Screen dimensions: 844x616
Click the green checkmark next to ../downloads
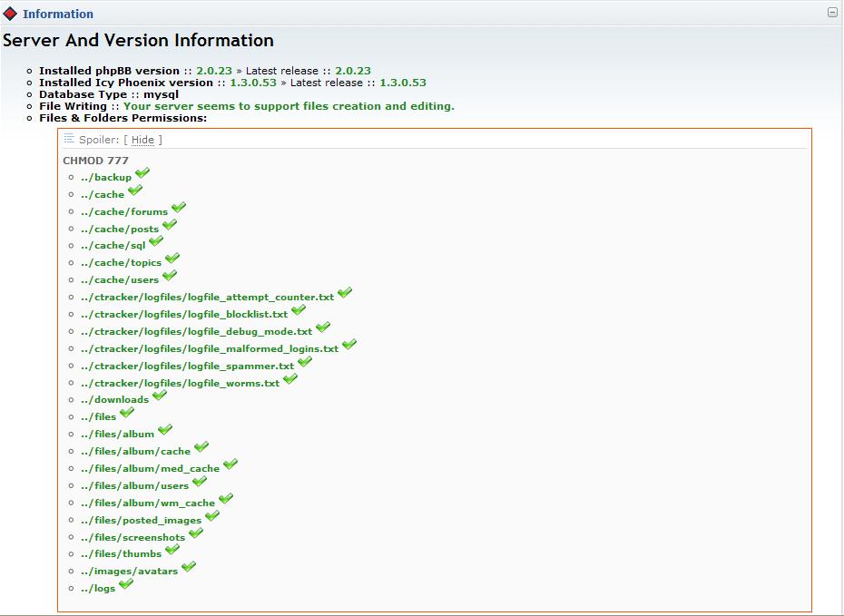160,396
